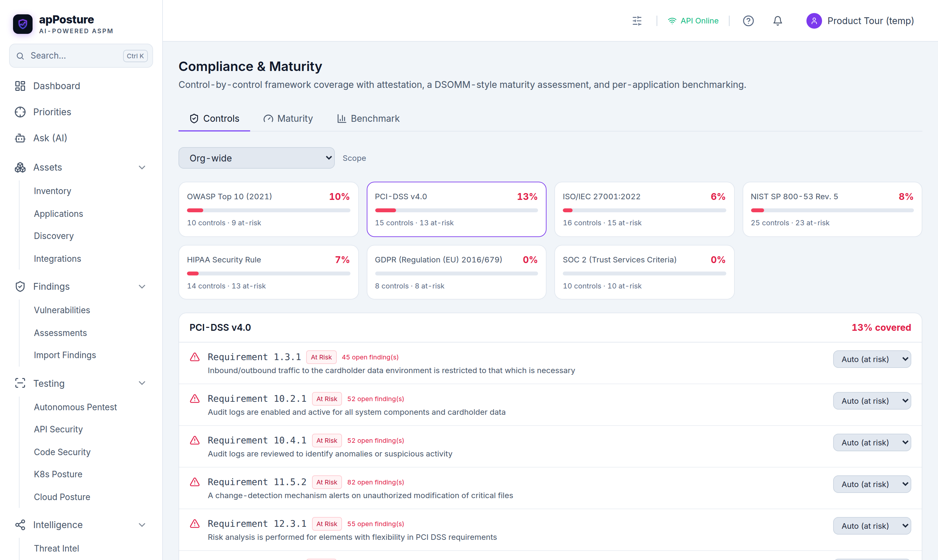This screenshot has width=938, height=560.
Task: Click the Ask (AI) robot icon
Action: coord(20,138)
